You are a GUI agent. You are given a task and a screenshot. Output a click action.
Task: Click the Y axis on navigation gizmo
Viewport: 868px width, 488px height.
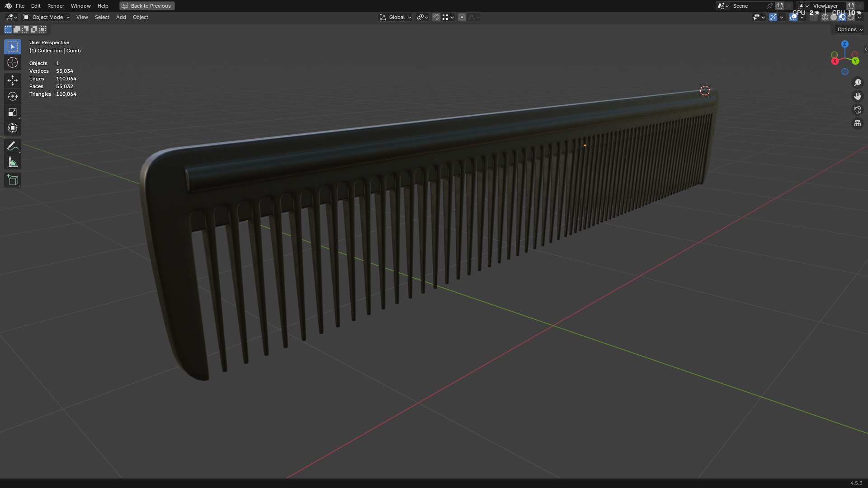click(x=855, y=61)
